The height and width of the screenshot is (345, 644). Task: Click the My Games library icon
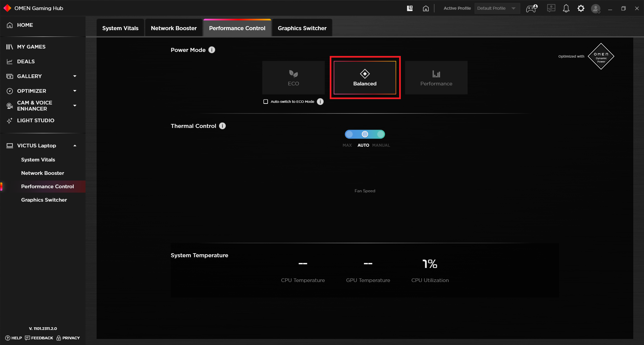point(10,47)
